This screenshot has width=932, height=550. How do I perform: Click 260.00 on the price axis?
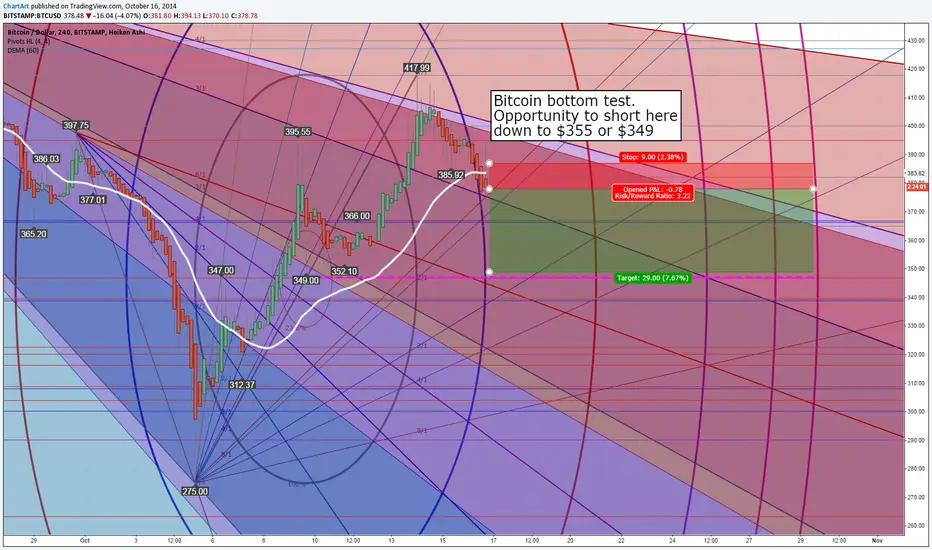pyautogui.click(x=915, y=526)
